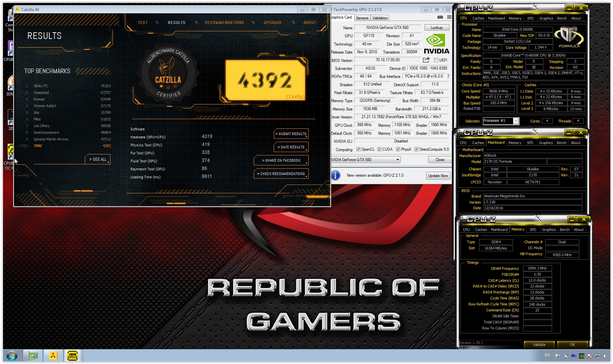
Task: Click ROG CPU-Z taskbar icon
Action: click(x=73, y=356)
